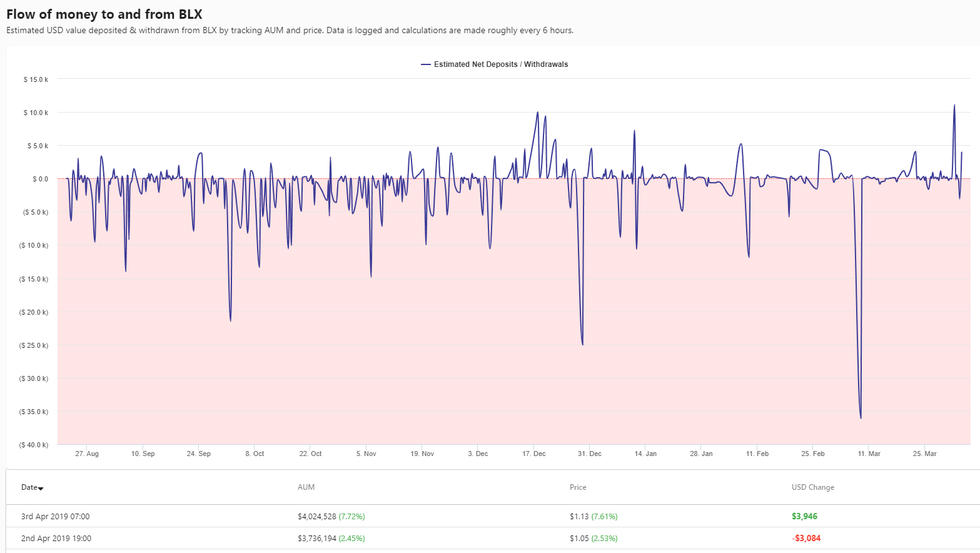Click the $3,946 USD change value
This screenshot has width=980, height=553.
(x=804, y=516)
